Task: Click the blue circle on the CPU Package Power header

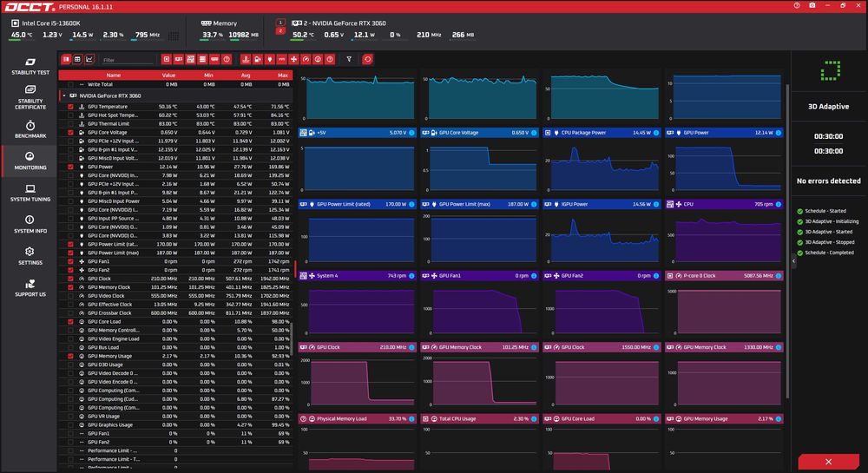Action: click(656, 133)
